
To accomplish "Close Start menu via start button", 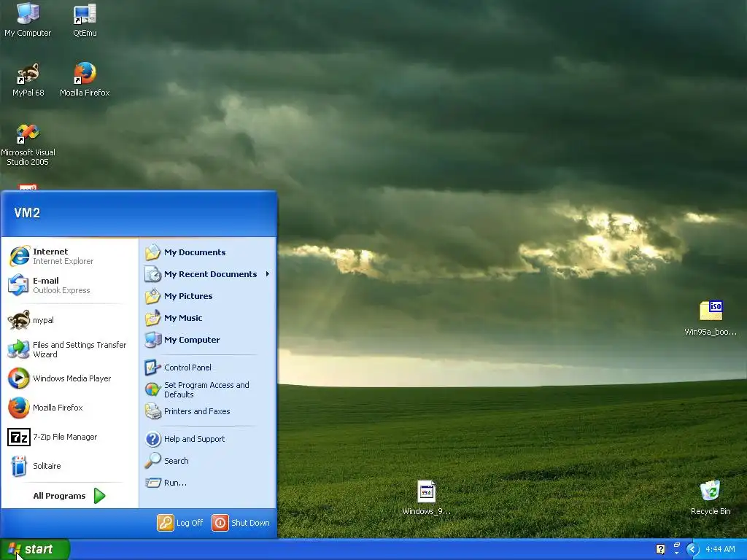I will [x=35, y=550].
